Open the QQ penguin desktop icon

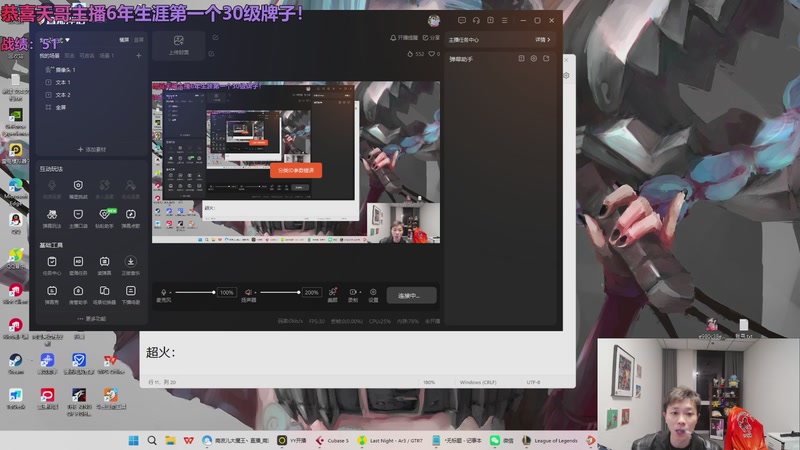(x=15, y=223)
